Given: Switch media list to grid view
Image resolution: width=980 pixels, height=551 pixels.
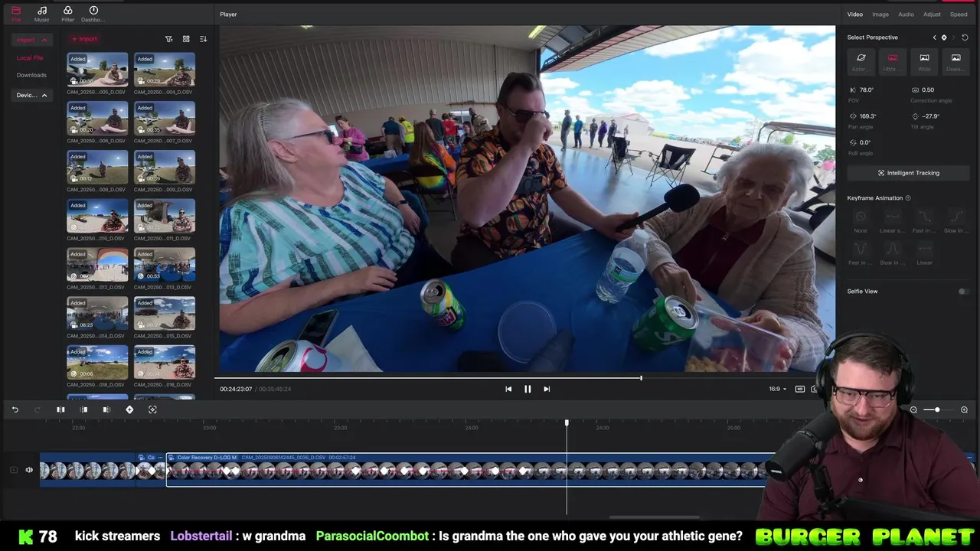Looking at the screenshot, I should (x=186, y=39).
